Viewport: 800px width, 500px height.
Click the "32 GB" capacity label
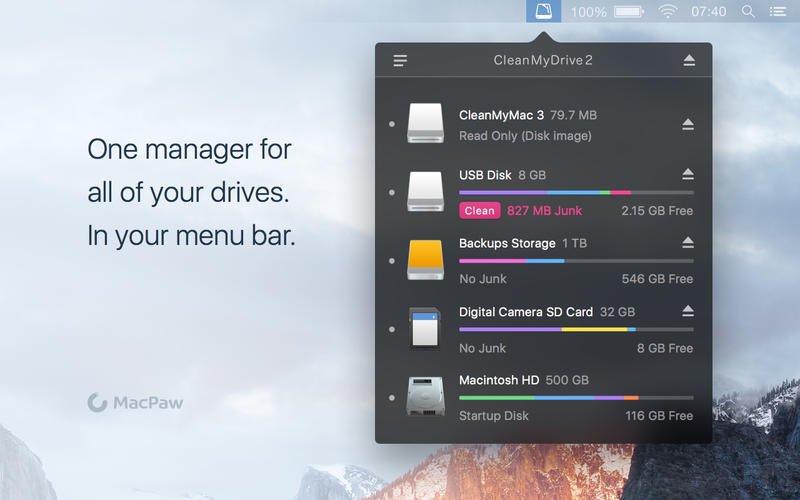coord(617,312)
